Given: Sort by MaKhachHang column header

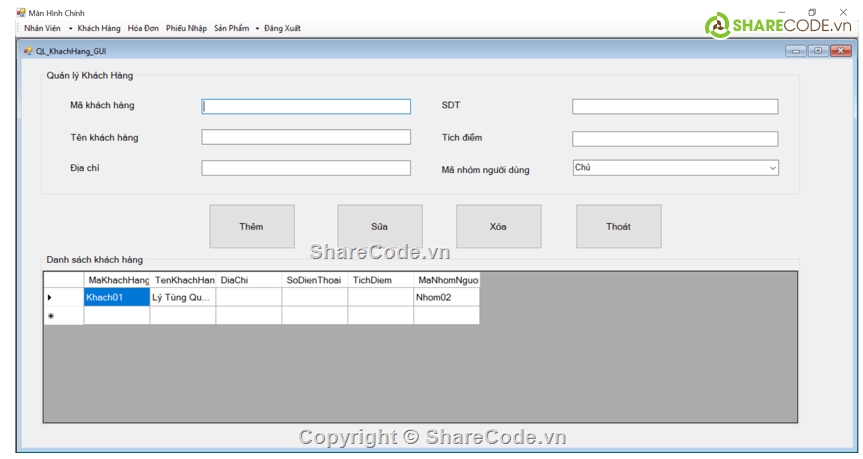Looking at the screenshot, I should pos(117,280).
